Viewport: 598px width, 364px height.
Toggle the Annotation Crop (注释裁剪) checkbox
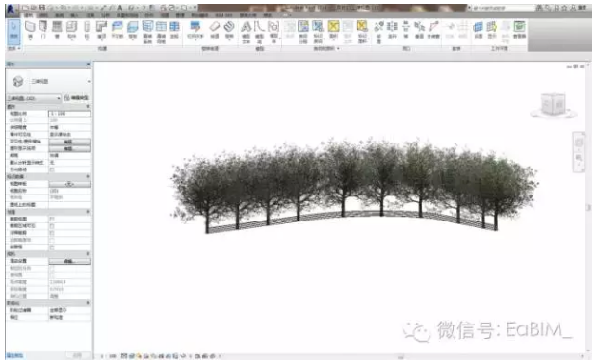[52, 233]
